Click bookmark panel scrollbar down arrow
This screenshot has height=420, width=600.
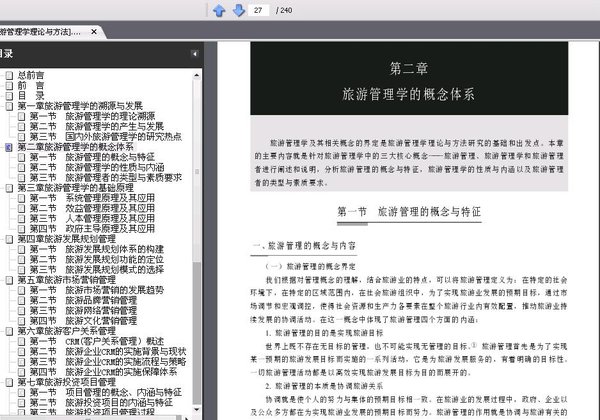tap(197, 410)
